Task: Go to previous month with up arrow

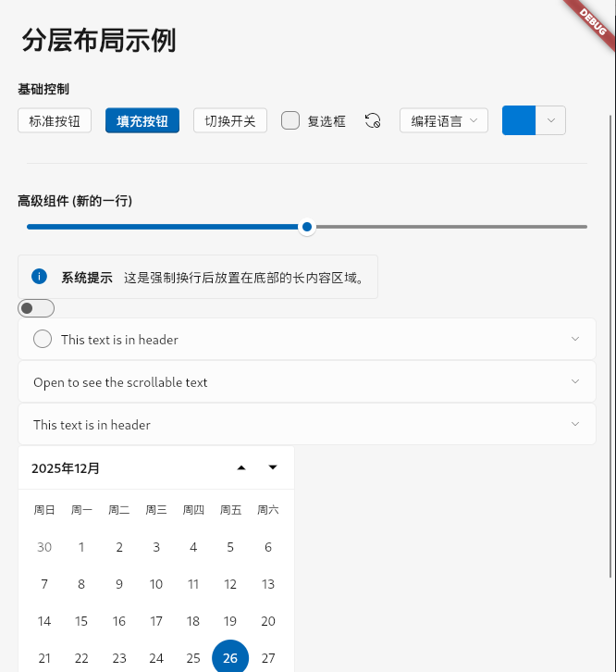Action: (x=241, y=467)
